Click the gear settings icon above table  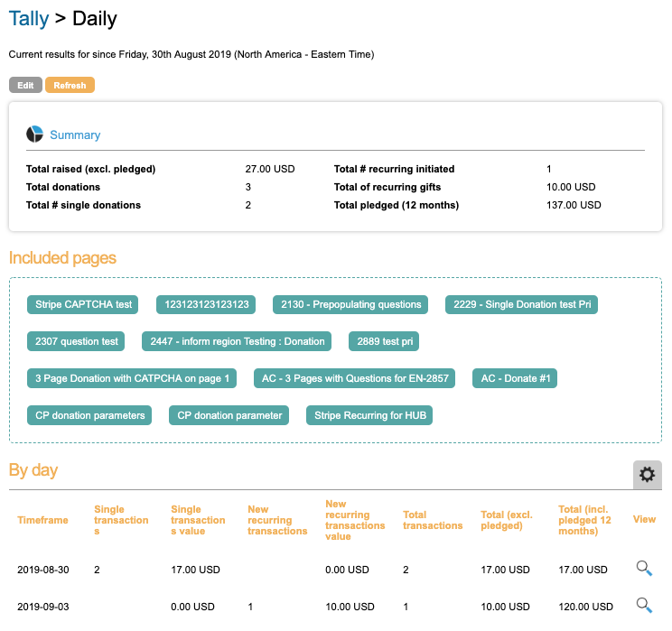(647, 474)
